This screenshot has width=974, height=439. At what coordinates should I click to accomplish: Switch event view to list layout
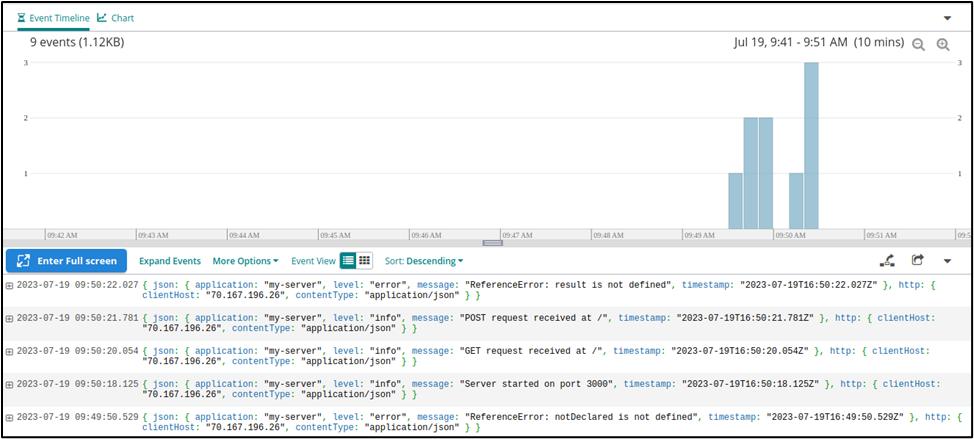click(x=348, y=261)
